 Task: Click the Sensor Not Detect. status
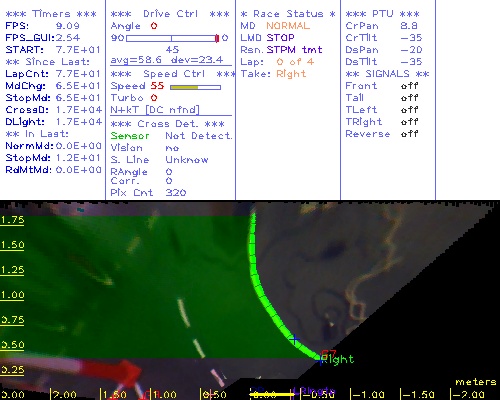click(x=171, y=136)
